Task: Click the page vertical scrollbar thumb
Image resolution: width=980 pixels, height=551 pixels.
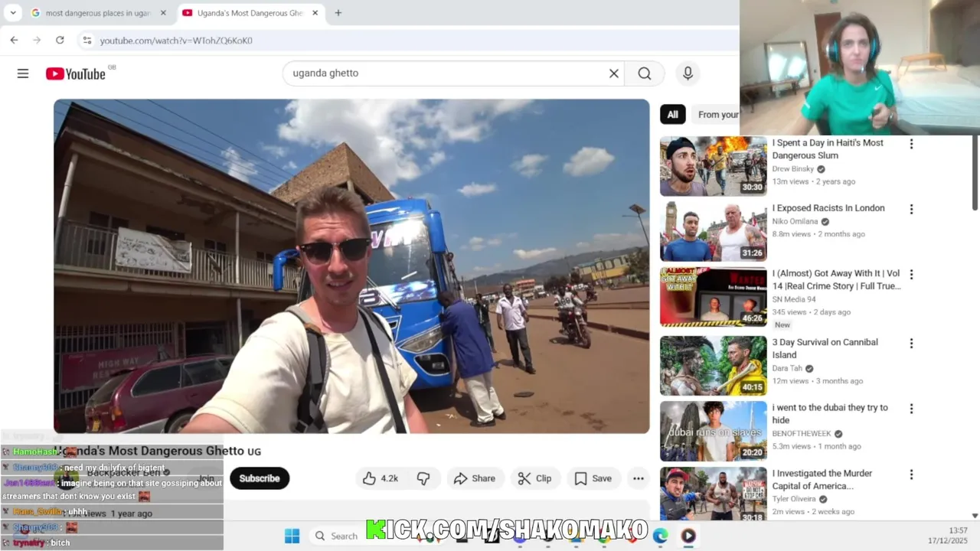Action: click(975, 172)
